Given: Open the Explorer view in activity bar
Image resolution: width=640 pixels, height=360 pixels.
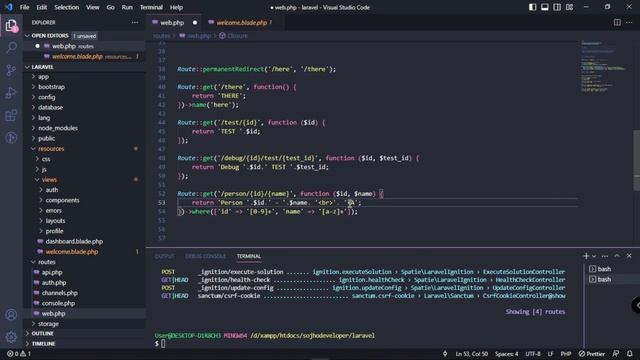Looking at the screenshot, I should click(11, 25).
